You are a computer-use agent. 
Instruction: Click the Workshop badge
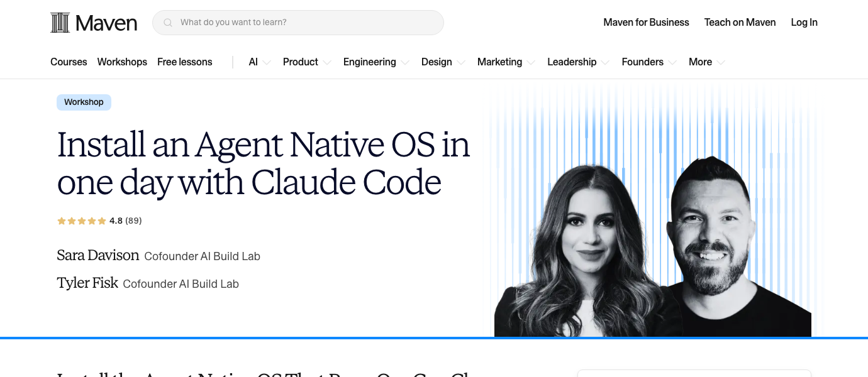click(84, 102)
